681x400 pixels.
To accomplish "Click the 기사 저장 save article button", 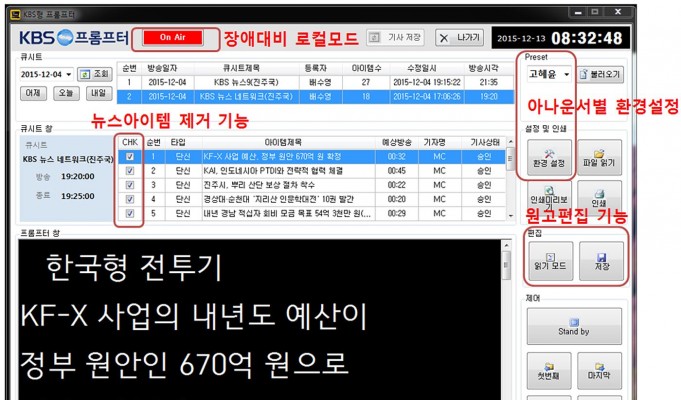I will 395,38.
